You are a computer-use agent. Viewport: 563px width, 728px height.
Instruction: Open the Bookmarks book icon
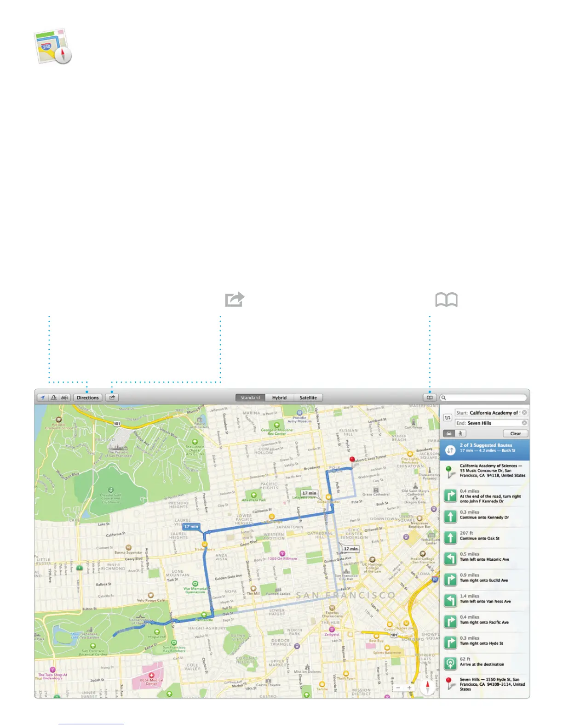click(430, 398)
